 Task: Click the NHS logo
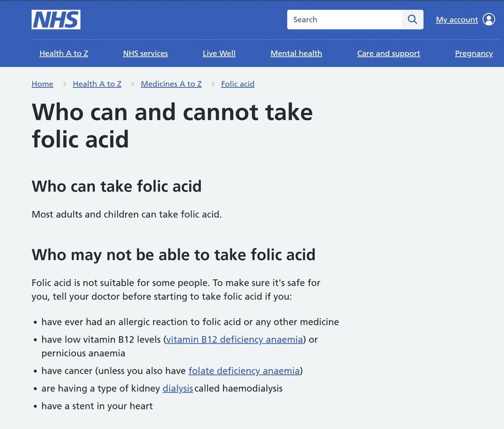pyautogui.click(x=56, y=20)
